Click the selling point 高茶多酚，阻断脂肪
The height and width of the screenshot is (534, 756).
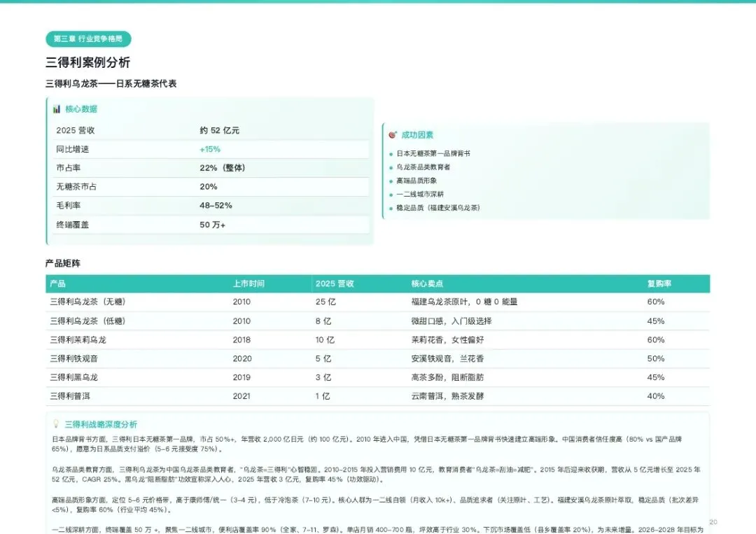447,378
